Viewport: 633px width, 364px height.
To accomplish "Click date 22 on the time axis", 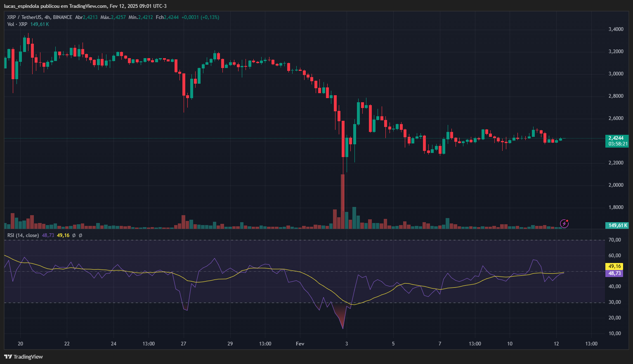I will (67, 344).
